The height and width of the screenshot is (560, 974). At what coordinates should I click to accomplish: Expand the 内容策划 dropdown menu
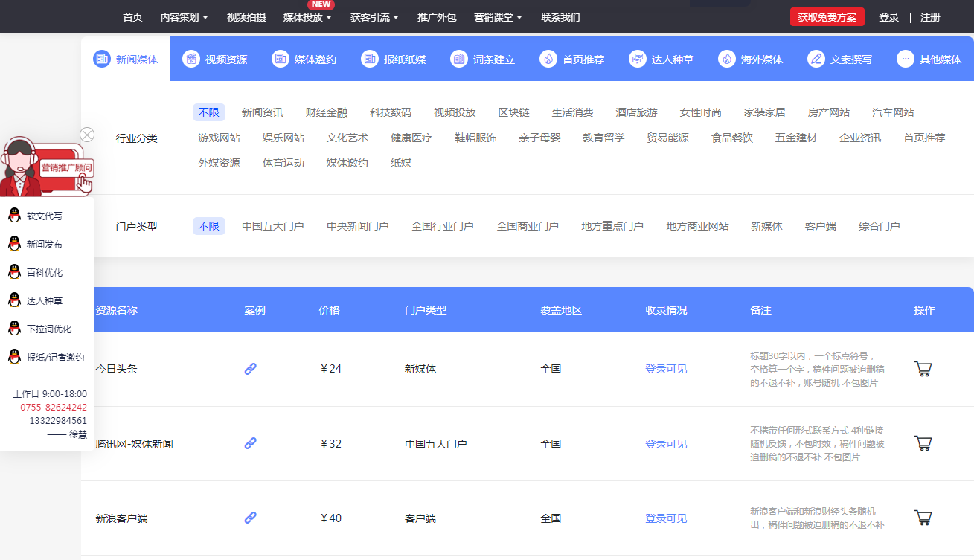click(184, 17)
